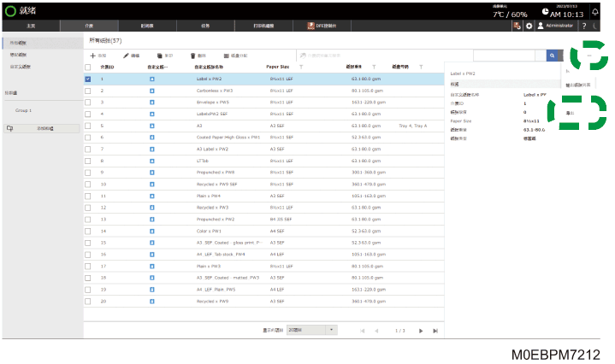This screenshot has height=364, width=615.
Task: Open the Schedule tab, third in the bar
Action: pos(147,26)
